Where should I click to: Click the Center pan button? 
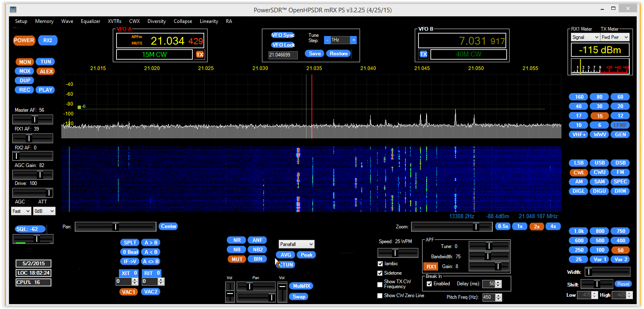click(168, 226)
